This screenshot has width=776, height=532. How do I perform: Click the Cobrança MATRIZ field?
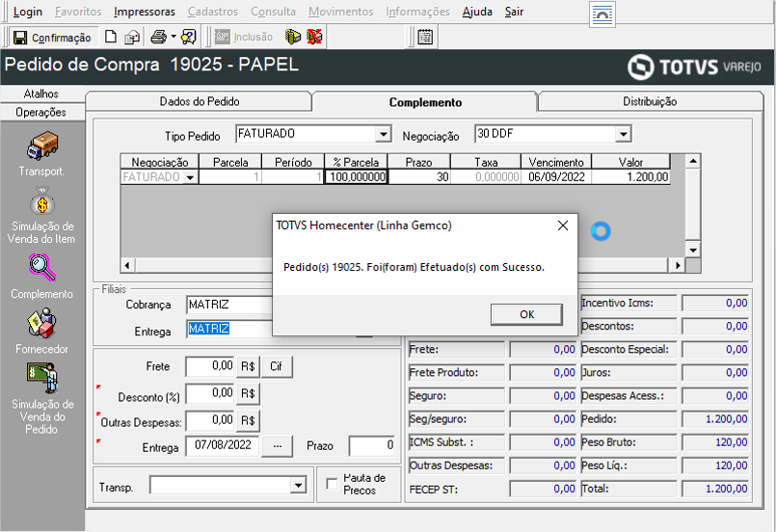[x=229, y=305]
